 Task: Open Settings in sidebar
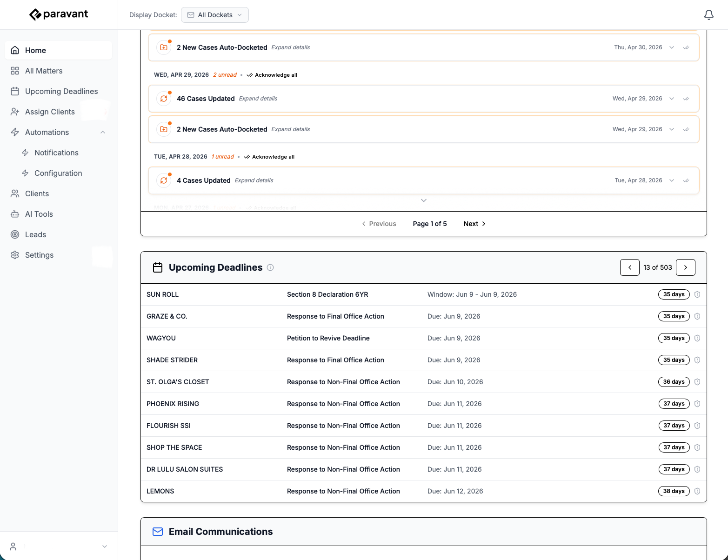(58, 255)
